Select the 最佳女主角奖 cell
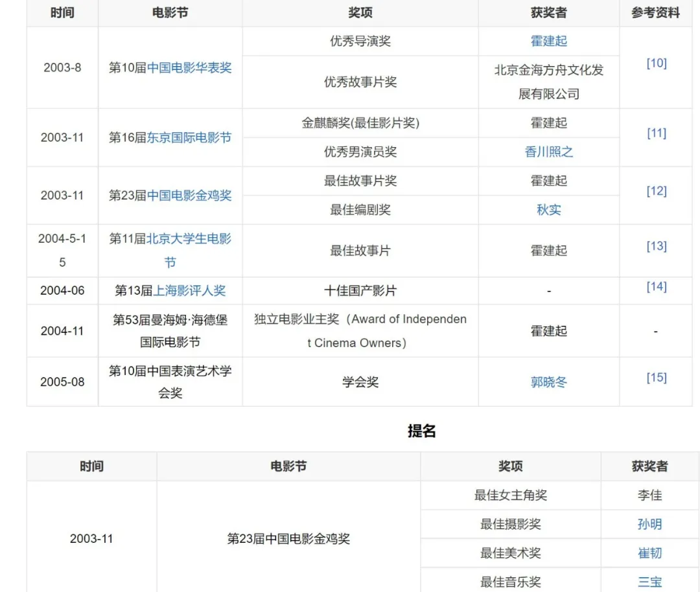 510,495
